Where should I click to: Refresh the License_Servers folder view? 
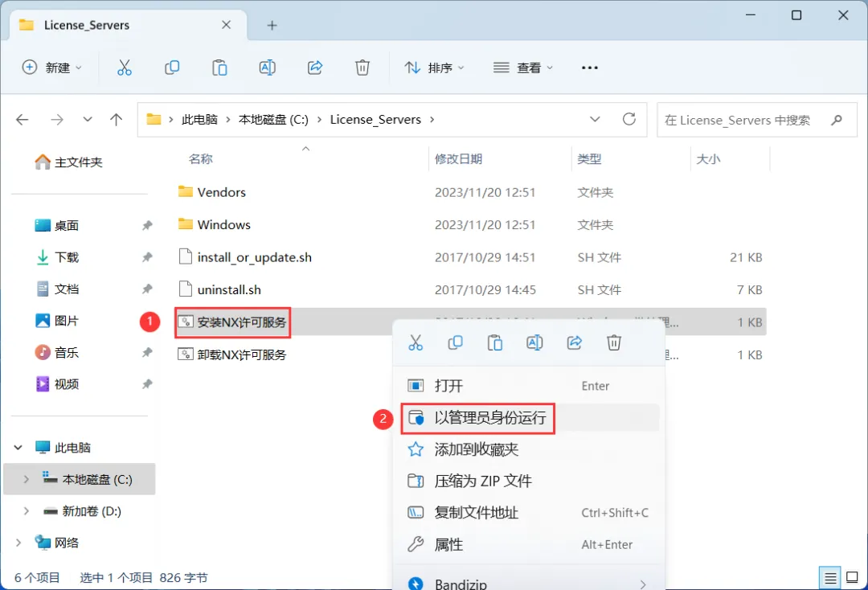tap(629, 119)
